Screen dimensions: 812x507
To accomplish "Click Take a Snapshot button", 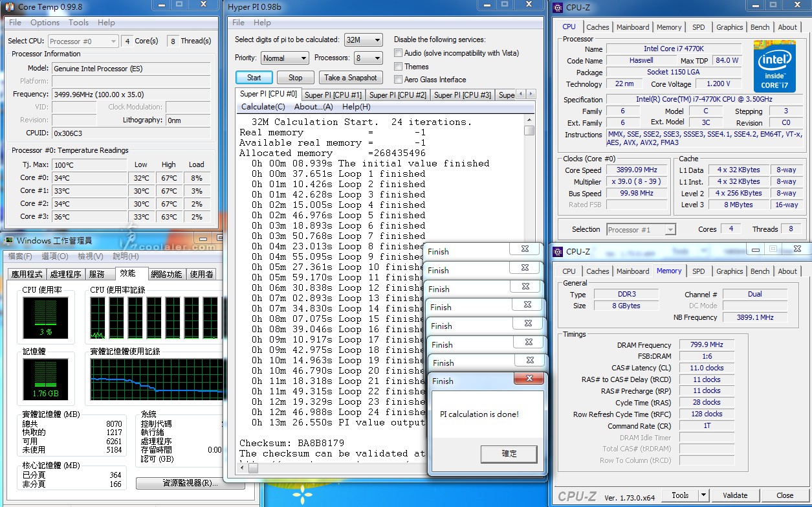I will [350, 78].
